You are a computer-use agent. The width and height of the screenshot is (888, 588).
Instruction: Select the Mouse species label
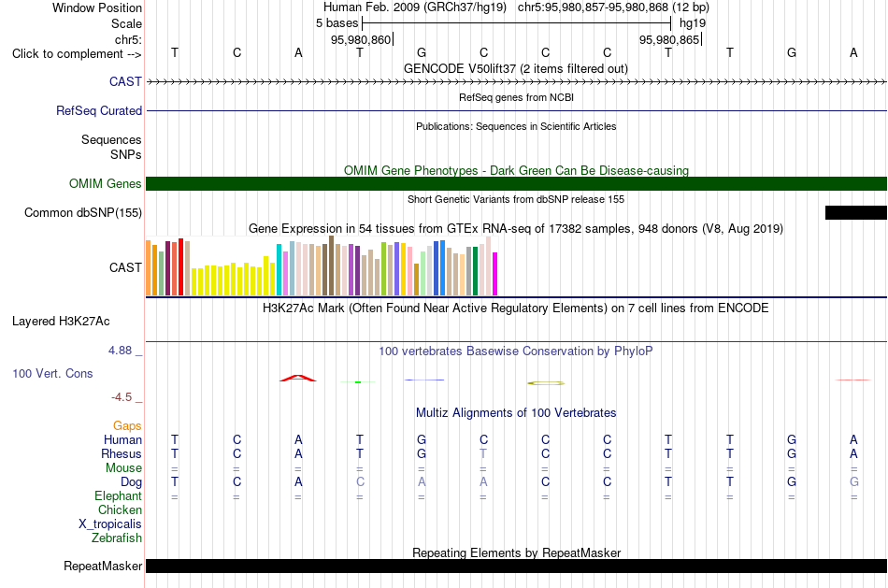coord(123,468)
